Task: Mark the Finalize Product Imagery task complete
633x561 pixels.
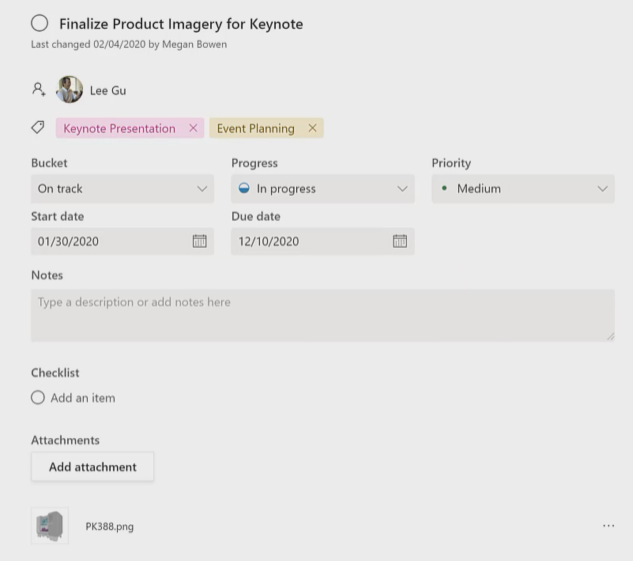Action: pyautogui.click(x=40, y=23)
